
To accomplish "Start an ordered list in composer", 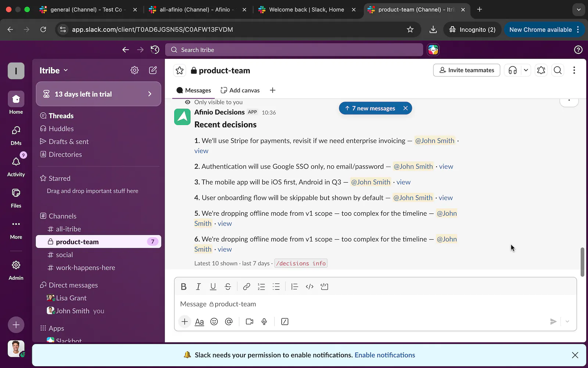I will [x=261, y=287].
